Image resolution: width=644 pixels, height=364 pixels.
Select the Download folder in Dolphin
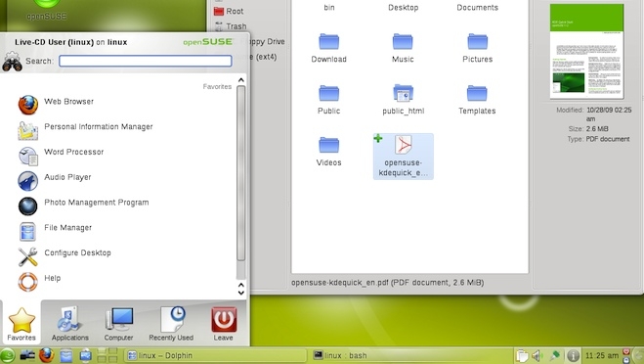click(329, 48)
